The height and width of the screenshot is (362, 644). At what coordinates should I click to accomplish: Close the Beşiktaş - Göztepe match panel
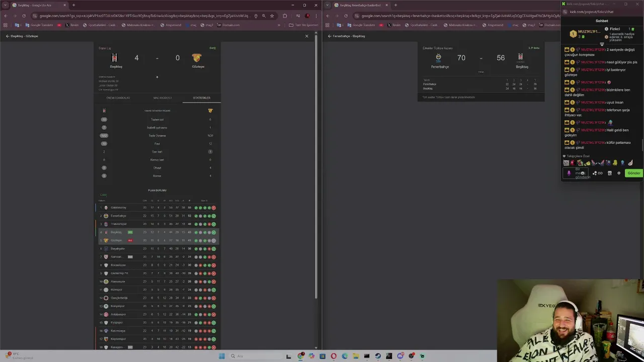point(306,36)
